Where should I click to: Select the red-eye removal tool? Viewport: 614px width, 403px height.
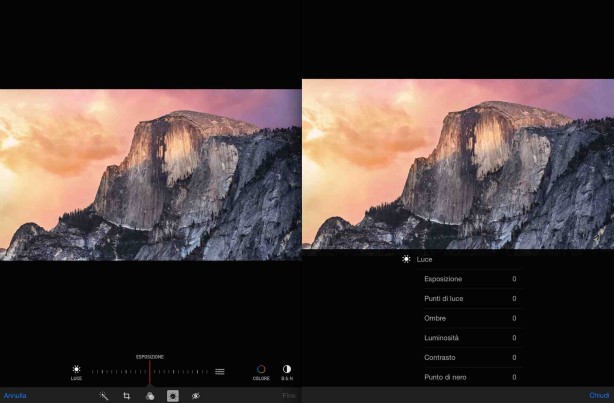point(196,396)
